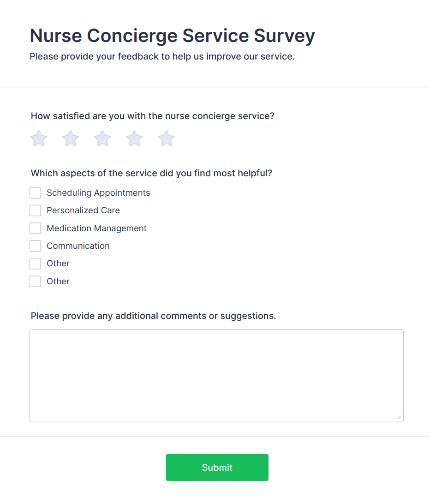Check the Scheduling Appointments box
429x504 pixels.
pyautogui.click(x=35, y=192)
